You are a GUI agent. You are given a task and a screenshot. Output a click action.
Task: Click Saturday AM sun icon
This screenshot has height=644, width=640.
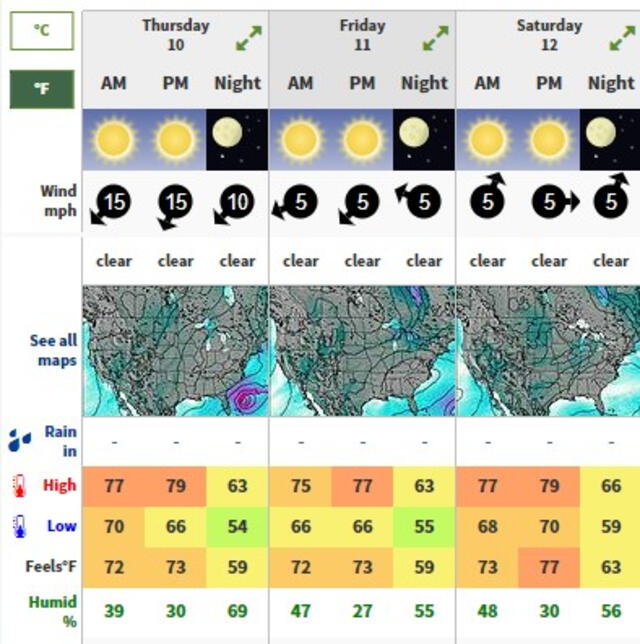tap(488, 140)
